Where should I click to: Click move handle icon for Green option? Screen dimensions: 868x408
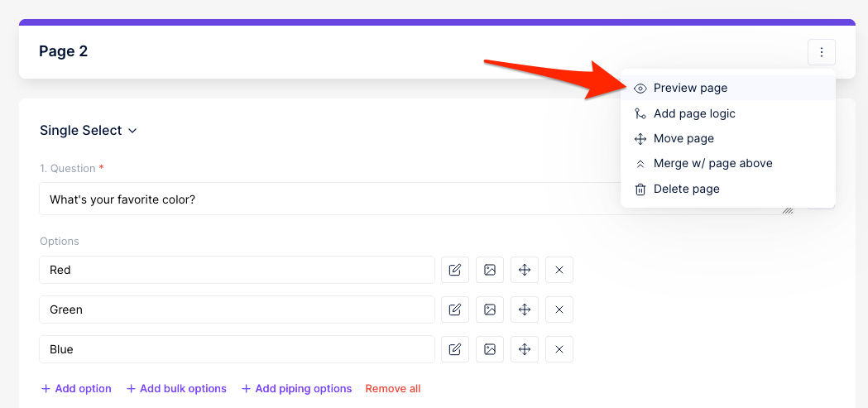click(525, 310)
